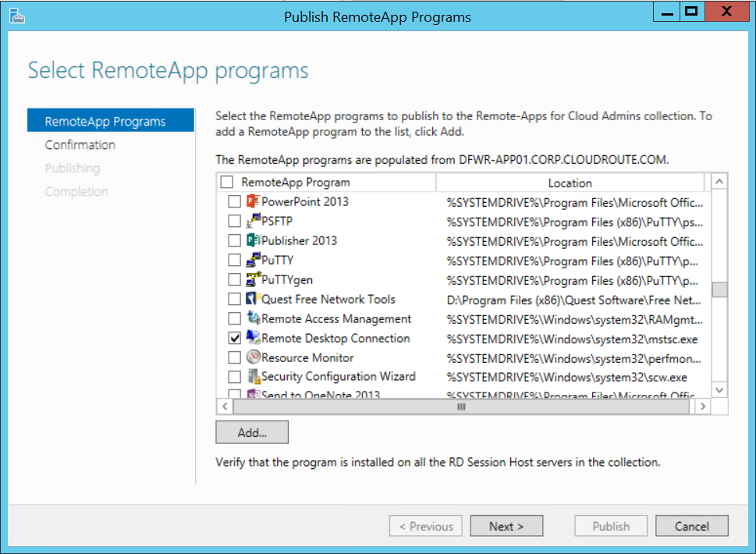Click the Publisher 2013 icon

(x=253, y=240)
